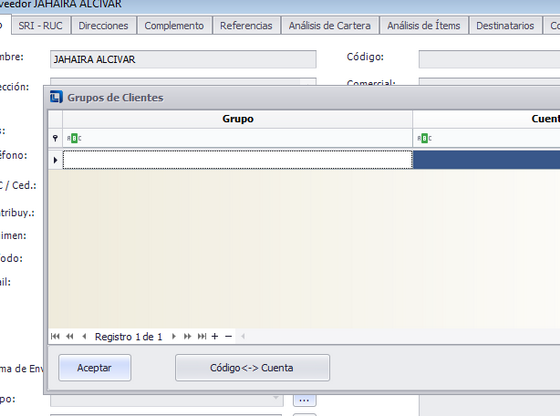Click the Código<-> Cuenta button

click(x=252, y=368)
